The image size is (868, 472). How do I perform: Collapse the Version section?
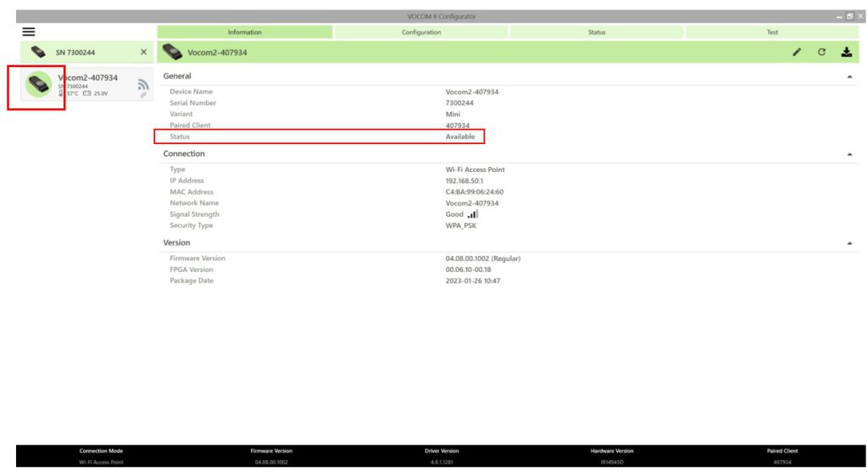[849, 243]
